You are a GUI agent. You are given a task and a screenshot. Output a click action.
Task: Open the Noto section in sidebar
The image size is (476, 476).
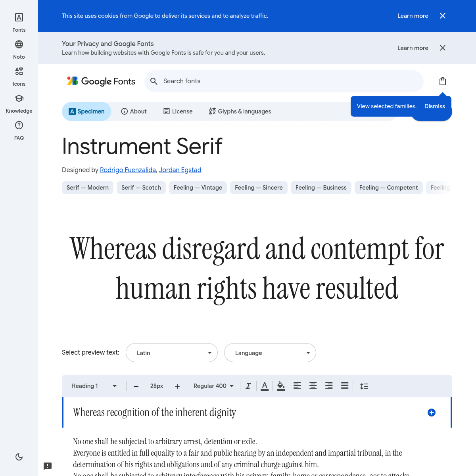pos(19,50)
